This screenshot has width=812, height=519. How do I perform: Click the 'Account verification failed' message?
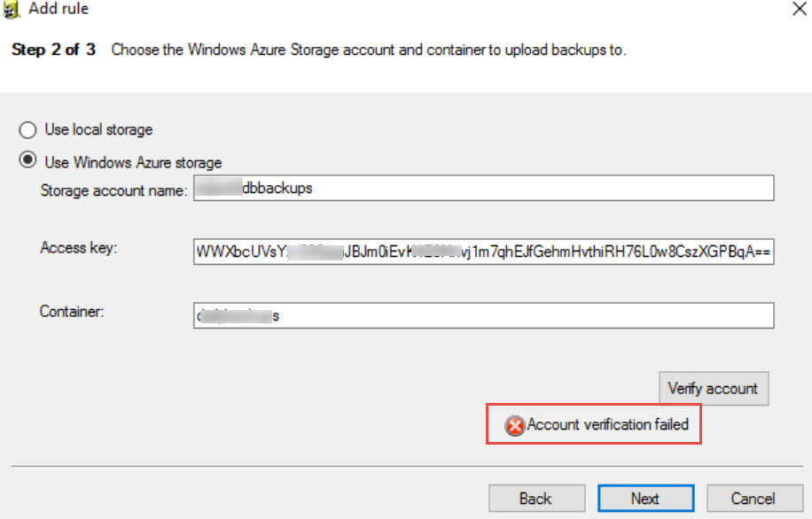click(x=608, y=424)
